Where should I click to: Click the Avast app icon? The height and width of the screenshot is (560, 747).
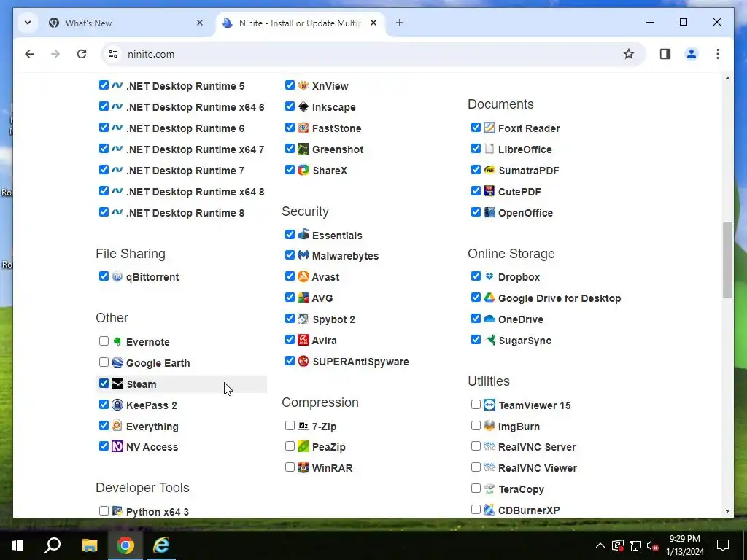[x=303, y=276]
